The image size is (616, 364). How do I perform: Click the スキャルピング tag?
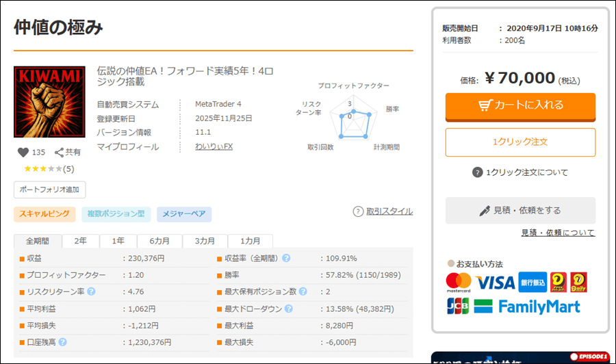point(44,214)
